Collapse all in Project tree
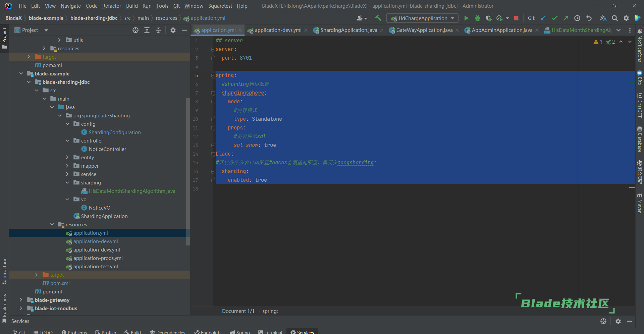This screenshot has width=644, height=334. pyautogui.click(x=158, y=30)
